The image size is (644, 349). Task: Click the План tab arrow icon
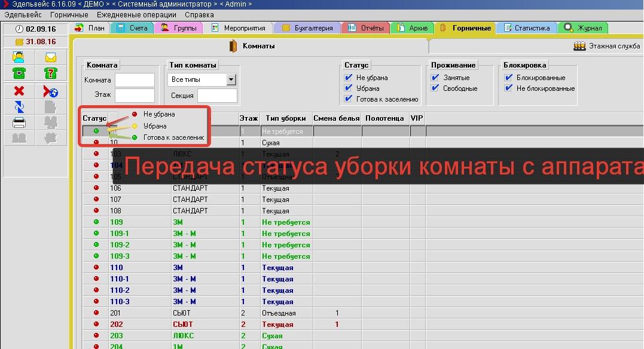click(x=79, y=28)
